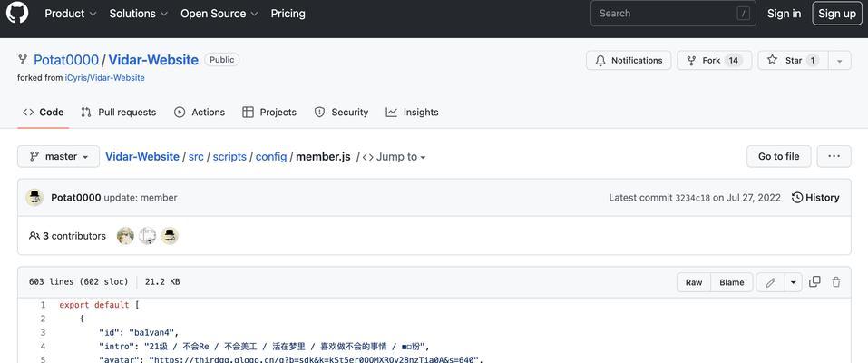The image size is (868, 363).
Task: Click the pencil edit file icon
Action: click(x=770, y=282)
